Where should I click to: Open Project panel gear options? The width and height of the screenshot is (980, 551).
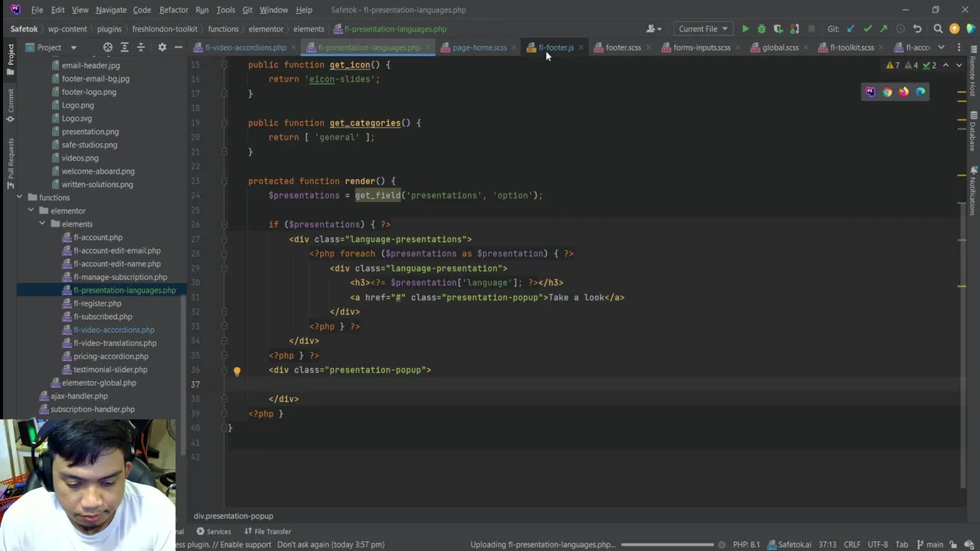click(x=162, y=47)
